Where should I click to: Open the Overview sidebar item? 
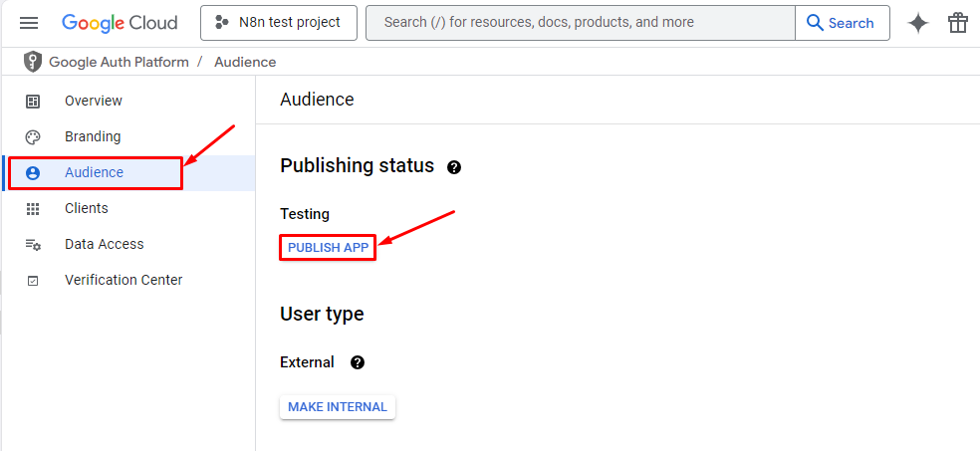coord(128,102)
